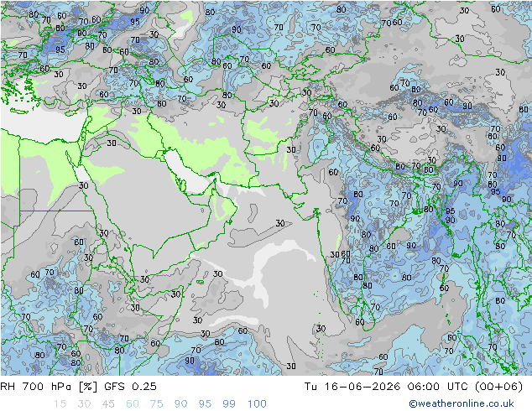Choose the 100 legend value
The image size is (532, 411).
(257, 404)
